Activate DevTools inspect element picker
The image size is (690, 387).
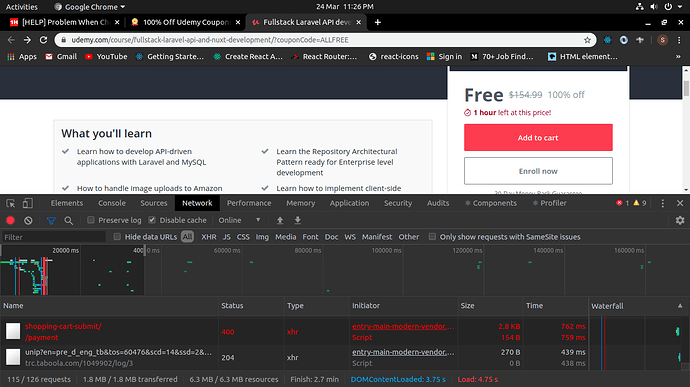(11, 203)
